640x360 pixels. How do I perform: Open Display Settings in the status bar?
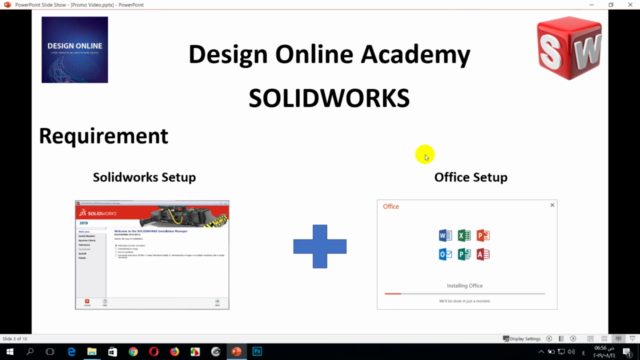pos(522,339)
